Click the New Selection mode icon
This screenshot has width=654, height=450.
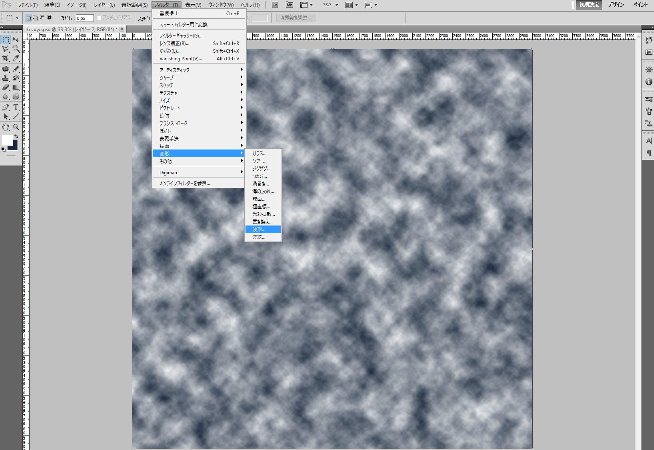(29, 18)
